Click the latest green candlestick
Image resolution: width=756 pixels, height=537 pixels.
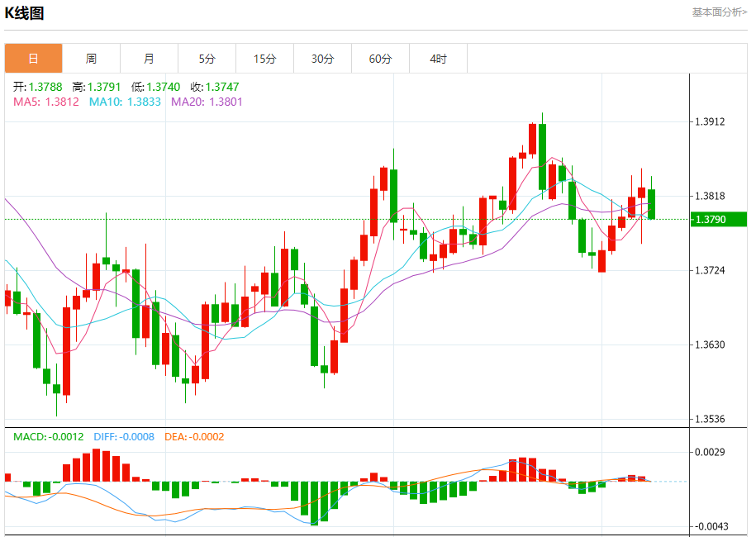pos(651,204)
